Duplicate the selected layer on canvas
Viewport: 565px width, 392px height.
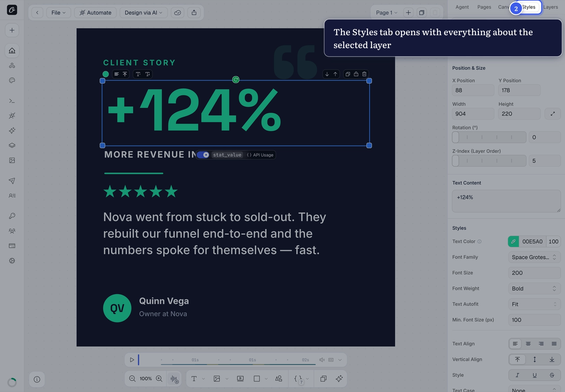tap(348, 74)
